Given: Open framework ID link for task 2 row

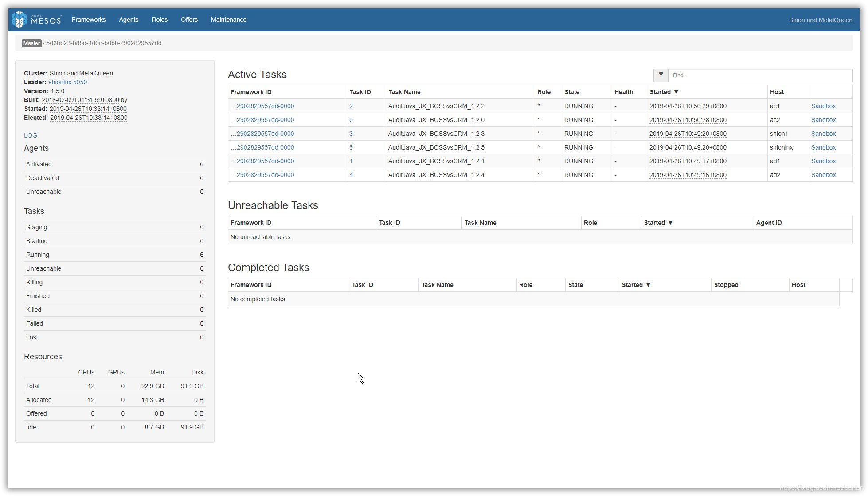Looking at the screenshot, I should 262,106.
